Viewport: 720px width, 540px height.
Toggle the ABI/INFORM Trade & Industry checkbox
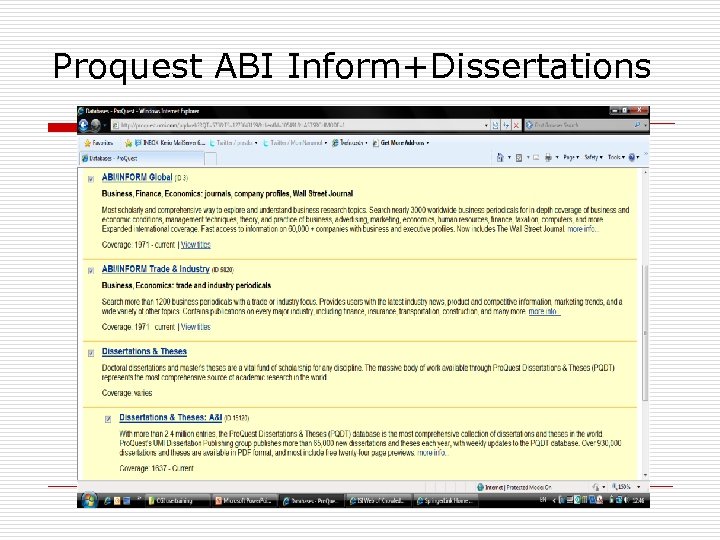coord(91,270)
